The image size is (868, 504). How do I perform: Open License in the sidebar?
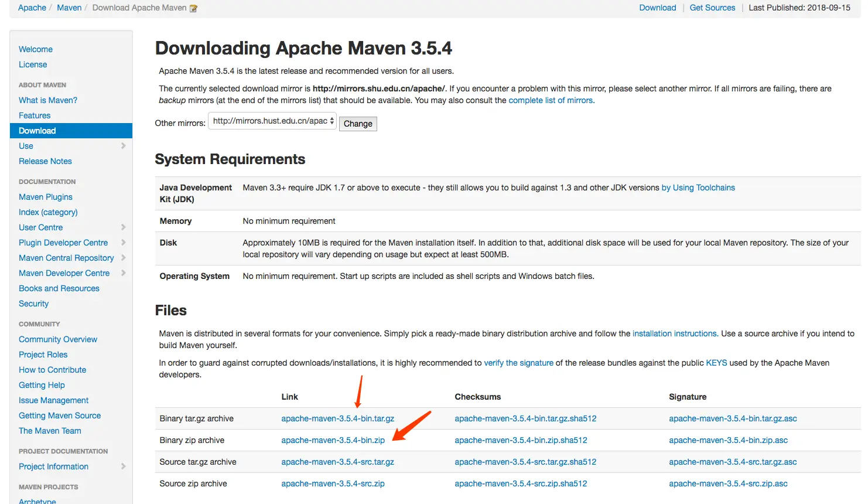[x=33, y=64]
